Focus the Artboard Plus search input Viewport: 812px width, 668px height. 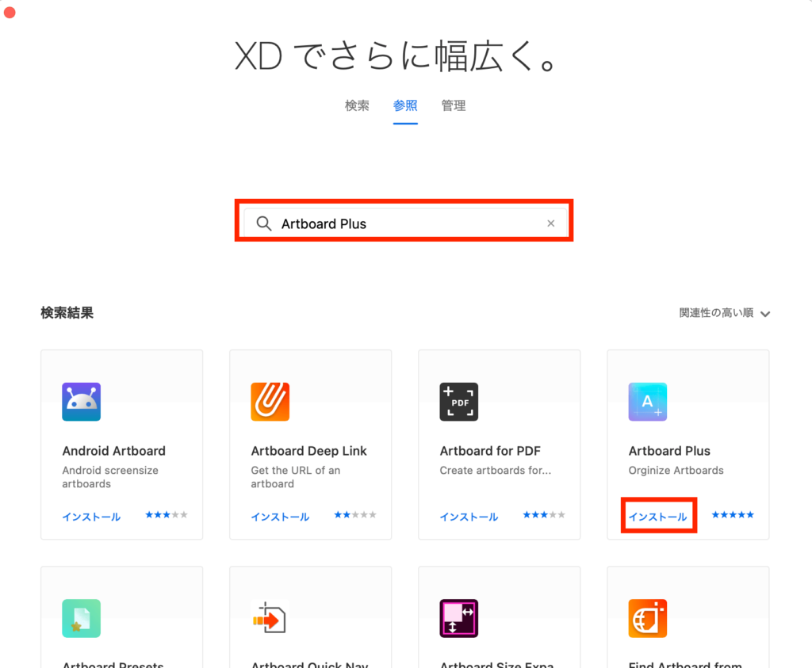click(404, 223)
